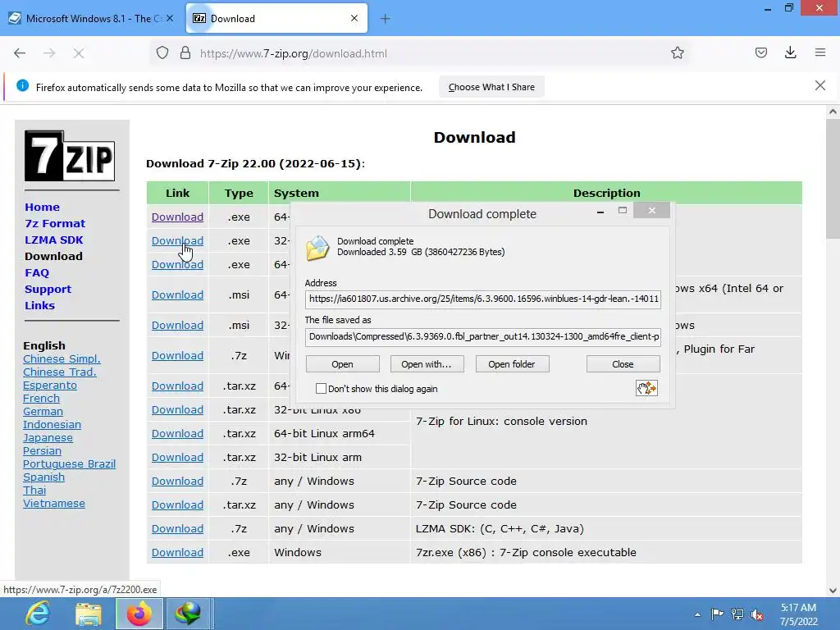Switch language to Vietnamese
The width and height of the screenshot is (840, 630).
point(54,504)
